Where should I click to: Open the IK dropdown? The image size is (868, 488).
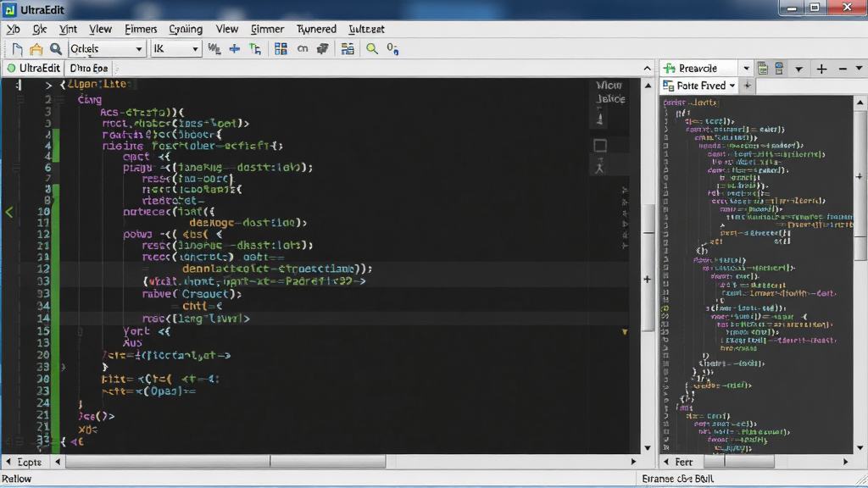pos(175,49)
